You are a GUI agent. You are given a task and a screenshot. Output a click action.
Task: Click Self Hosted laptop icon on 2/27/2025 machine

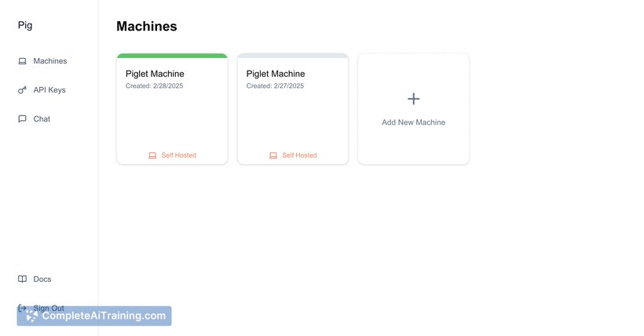coord(273,155)
